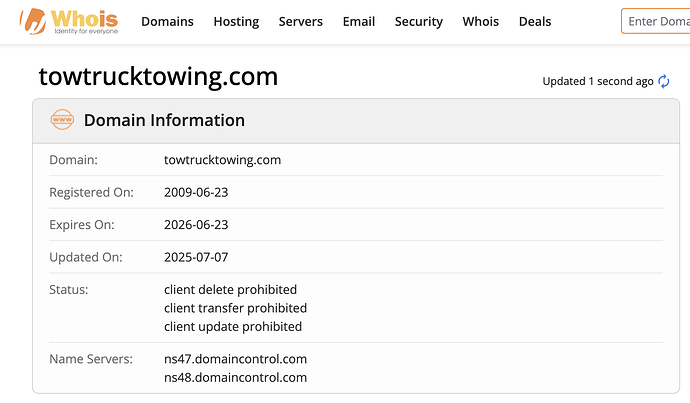Click the domain value towtrucktowing.com in the table
This screenshot has height=403, width=690.
click(222, 159)
